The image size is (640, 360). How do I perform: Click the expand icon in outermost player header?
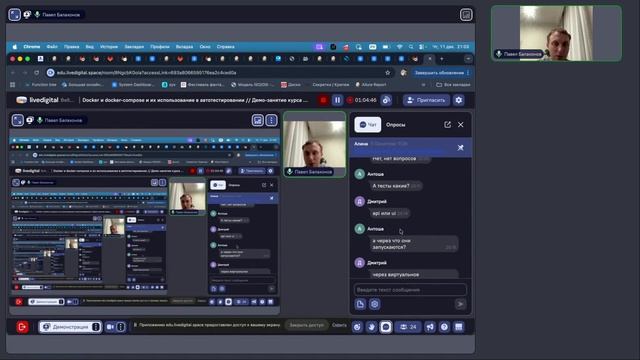tap(14, 15)
